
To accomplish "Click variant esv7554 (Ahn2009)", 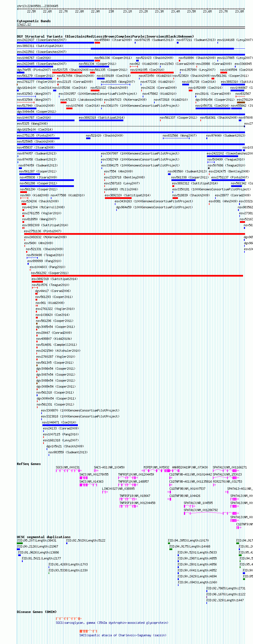I will point(119,171).
